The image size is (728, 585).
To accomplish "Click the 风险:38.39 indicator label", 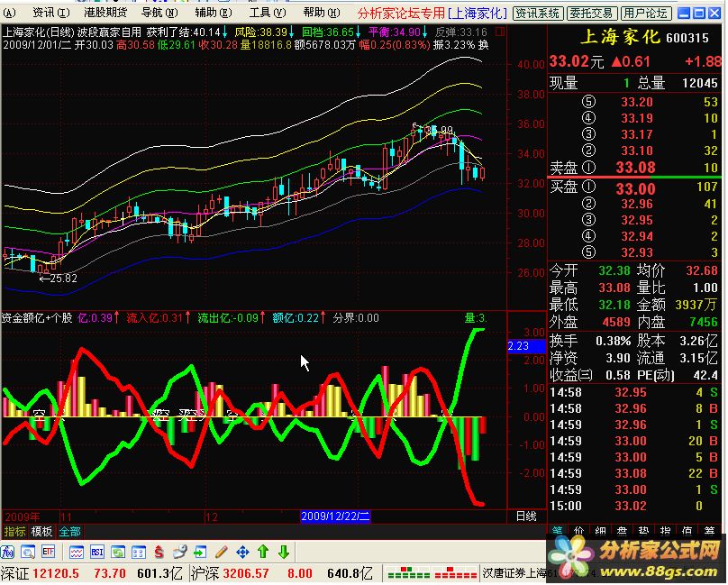I will pyautogui.click(x=264, y=32).
